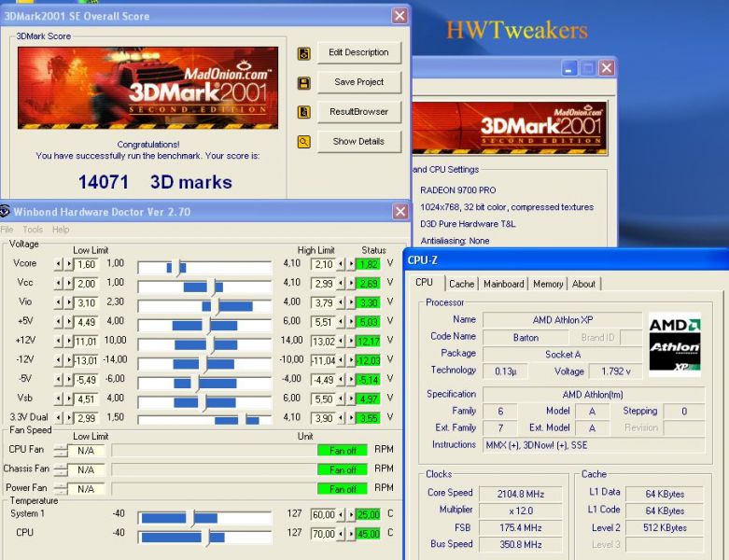Click the magnifier icon beside Show Details
Image resolution: width=729 pixels, height=560 pixels.
(x=303, y=142)
